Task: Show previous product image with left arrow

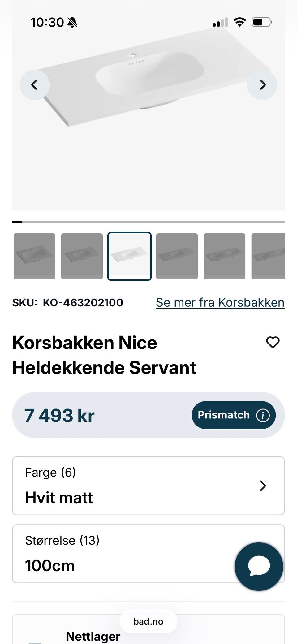Action: tap(35, 84)
